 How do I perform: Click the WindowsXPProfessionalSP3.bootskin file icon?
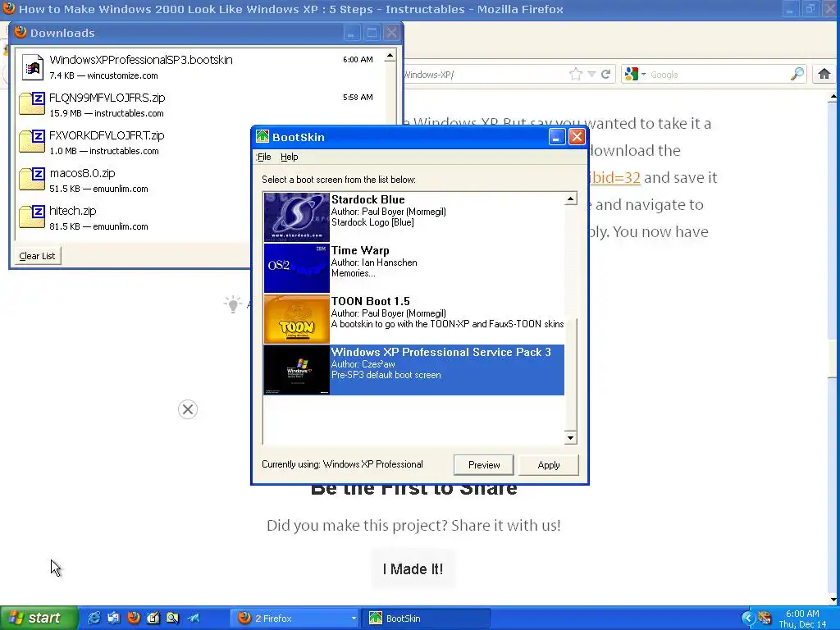32,67
